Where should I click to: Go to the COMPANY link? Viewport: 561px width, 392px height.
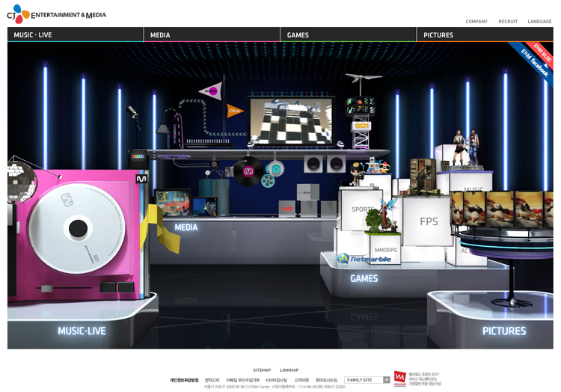coord(476,22)
